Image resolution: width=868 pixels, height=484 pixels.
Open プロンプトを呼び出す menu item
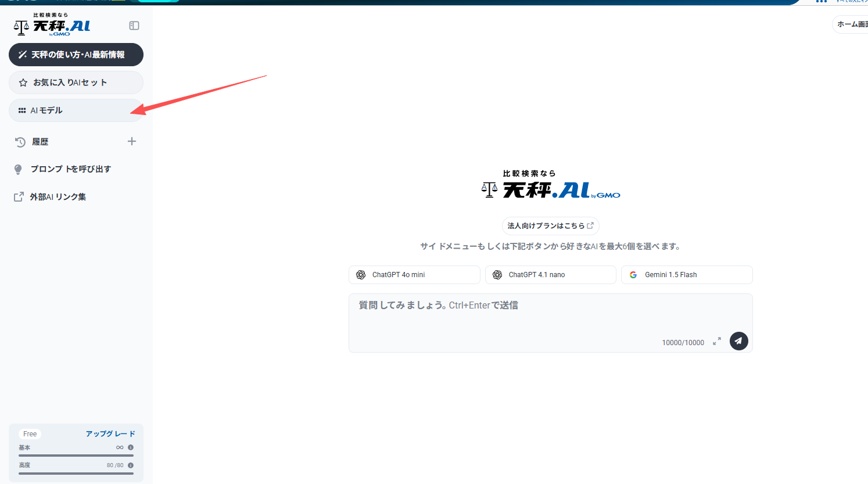70,169
